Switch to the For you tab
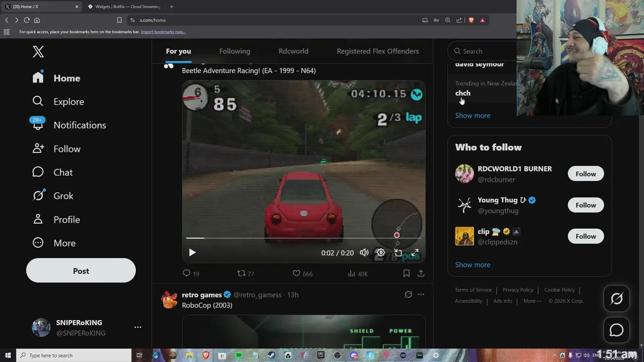The height and width of the screenshot is (362, 644). click(x=179, y=51)
